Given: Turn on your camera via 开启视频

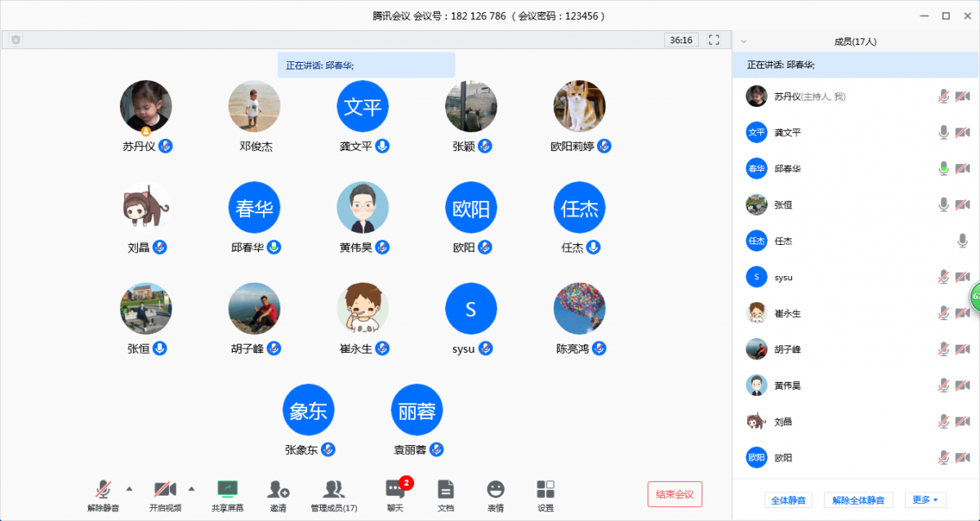Looking at the screenshot, I should 167,494.
